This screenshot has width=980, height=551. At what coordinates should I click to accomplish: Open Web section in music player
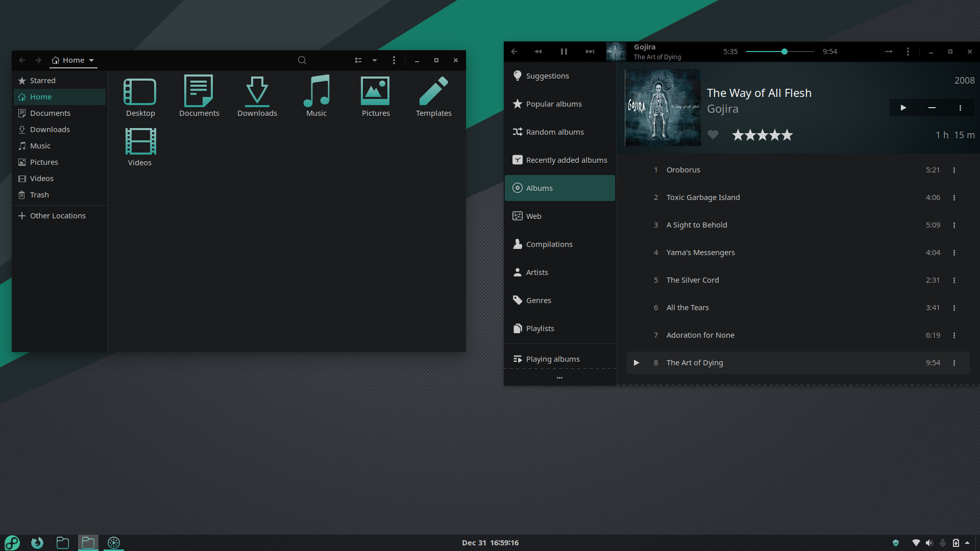(x=560, y=216)
